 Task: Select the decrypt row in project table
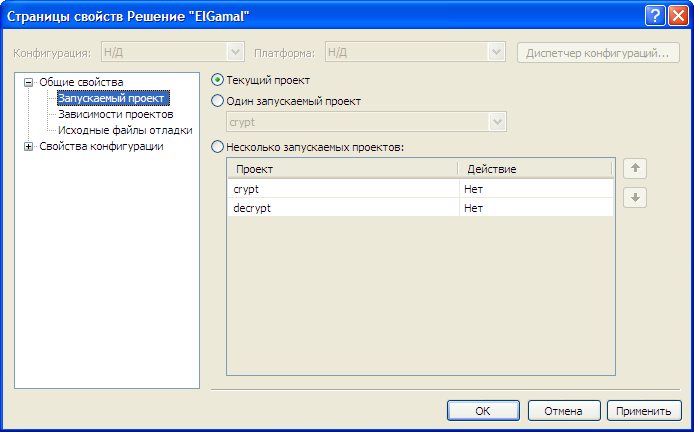pos(420,208)
